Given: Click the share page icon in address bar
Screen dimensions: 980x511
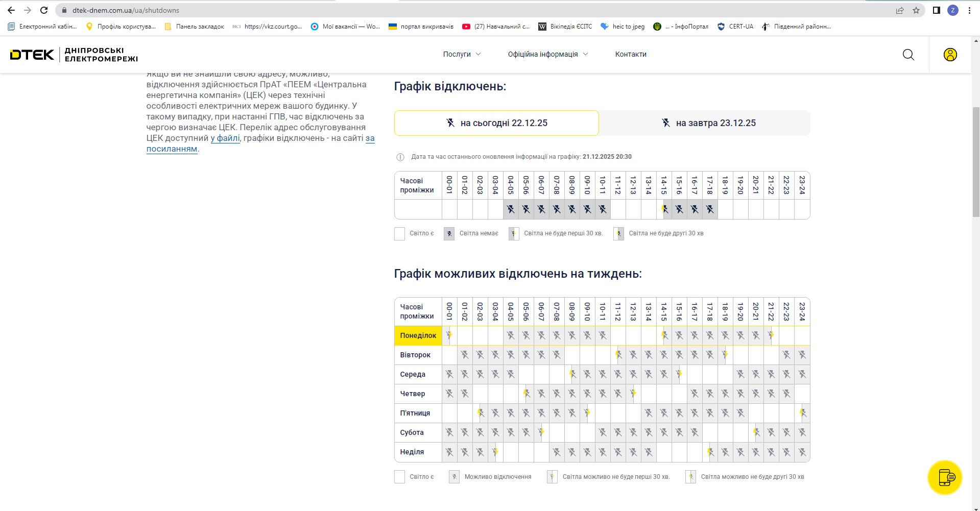Looking at the screenshot, I should 899,10.
